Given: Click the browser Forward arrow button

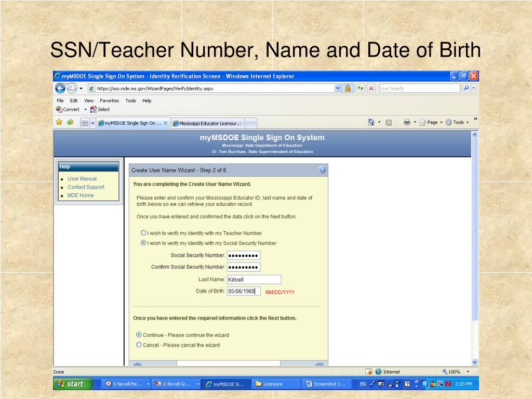Looking at the screenshot, I should coord(72,88).
